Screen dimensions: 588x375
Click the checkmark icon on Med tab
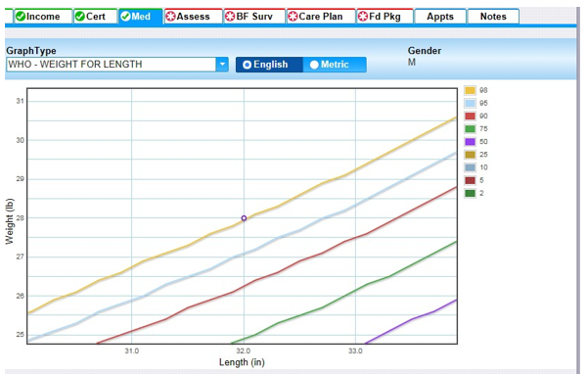click(x=125, y=17)
